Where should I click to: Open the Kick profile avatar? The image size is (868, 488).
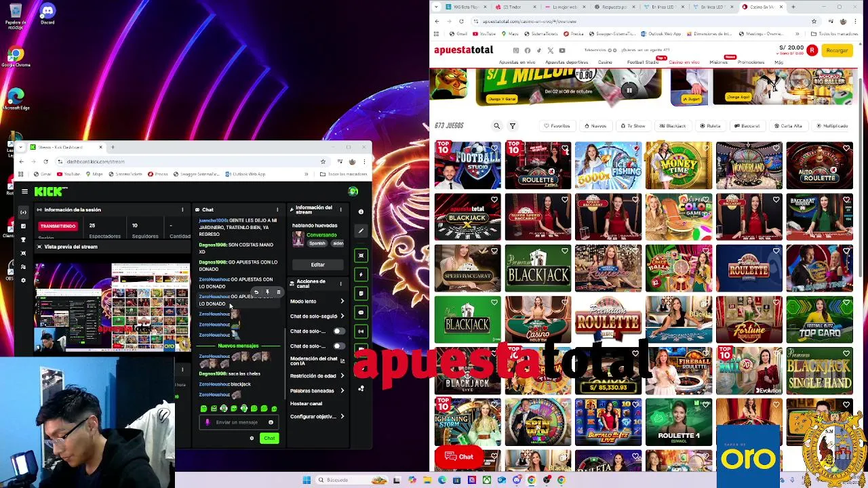(x=353, y=192)
